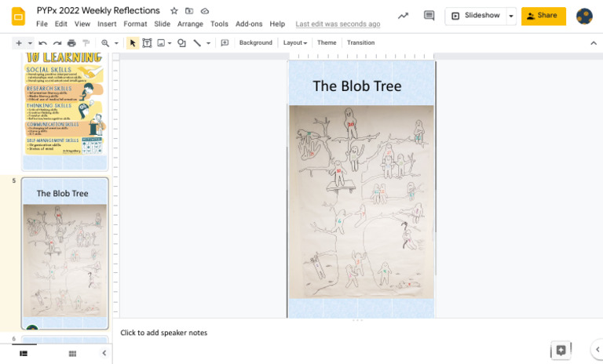The height and width of the screenshot is (364, 603).
Task: Click The Blob Tree title on the slide
Action: (357, 86)
